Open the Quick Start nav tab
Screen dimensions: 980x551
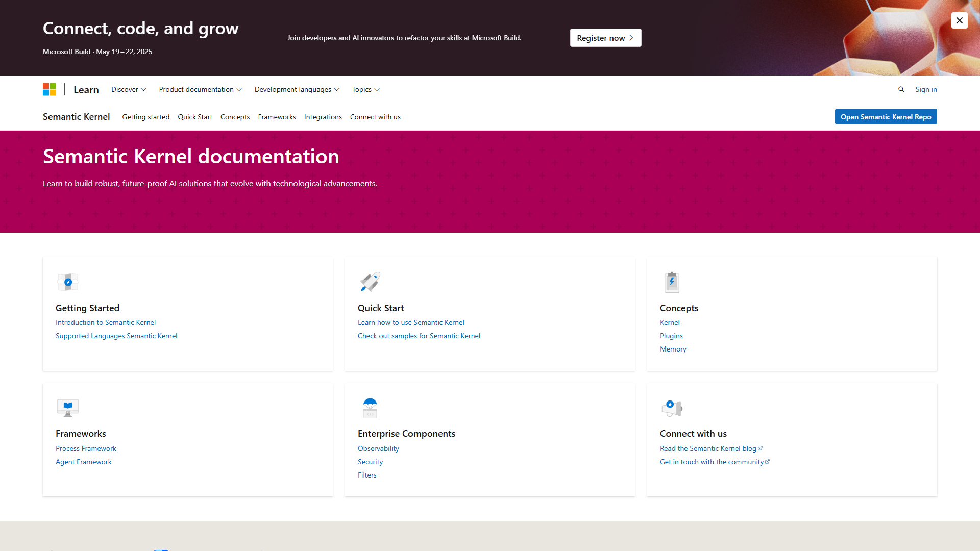195,117
